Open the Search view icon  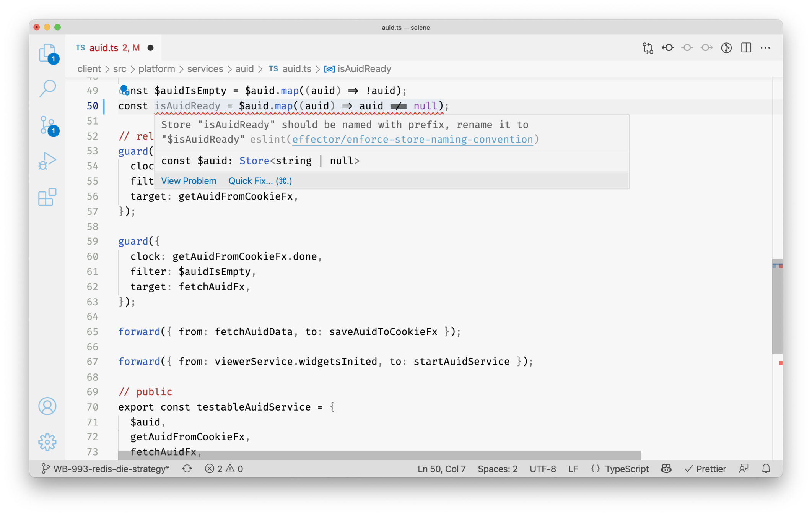tap(47, 88)
